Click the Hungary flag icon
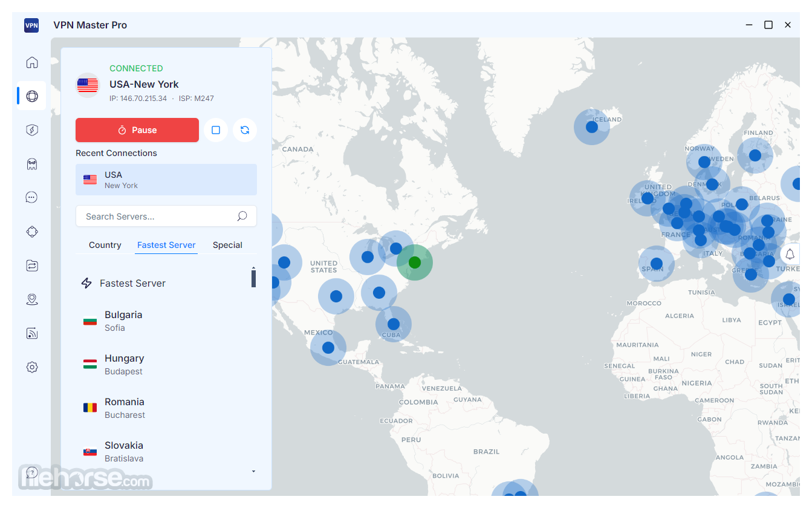The image size is (812, 508). point(90,364)
